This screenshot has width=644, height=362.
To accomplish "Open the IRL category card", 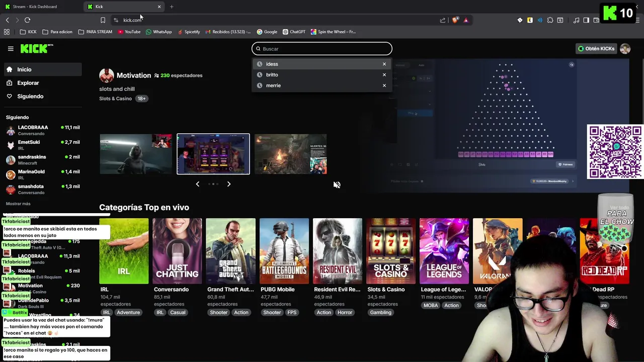I will click(124, 251).
